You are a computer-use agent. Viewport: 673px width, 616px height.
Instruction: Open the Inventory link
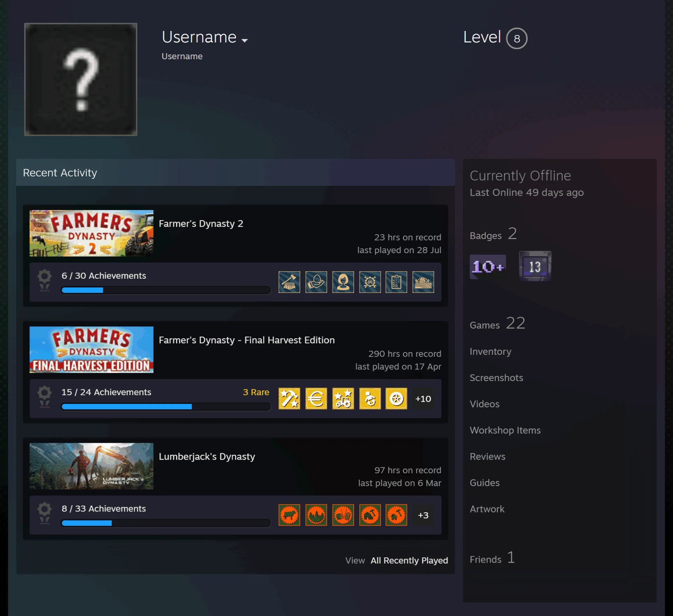point(490,351)
